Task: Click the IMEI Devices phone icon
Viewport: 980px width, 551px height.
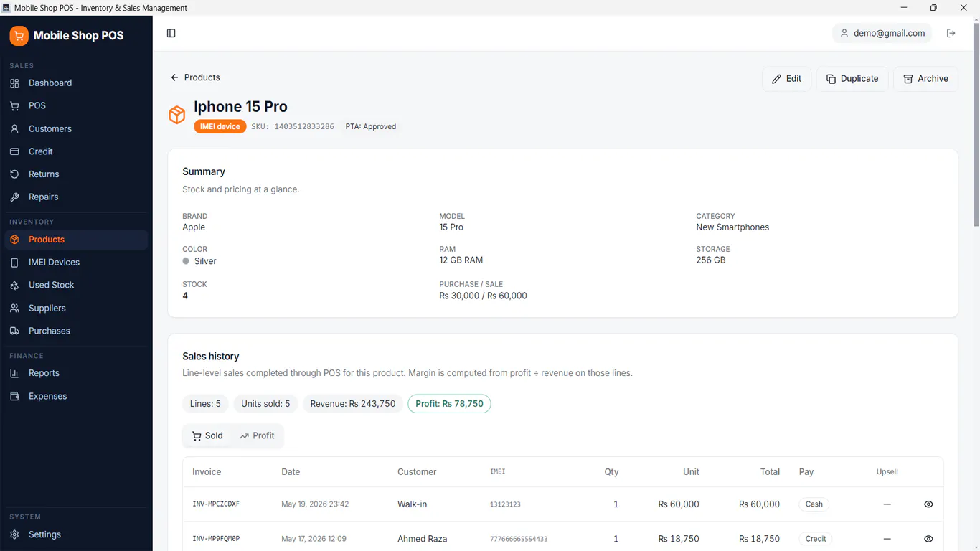Action: pos(14,263)
